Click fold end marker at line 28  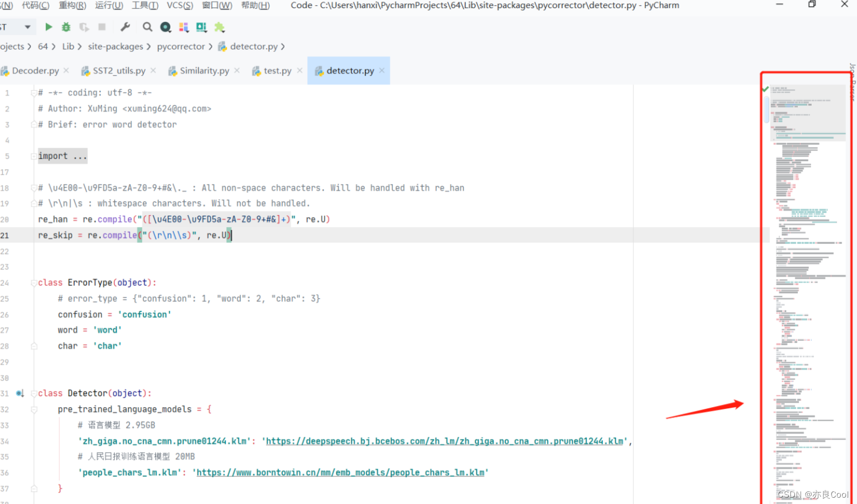click(34, 346)
